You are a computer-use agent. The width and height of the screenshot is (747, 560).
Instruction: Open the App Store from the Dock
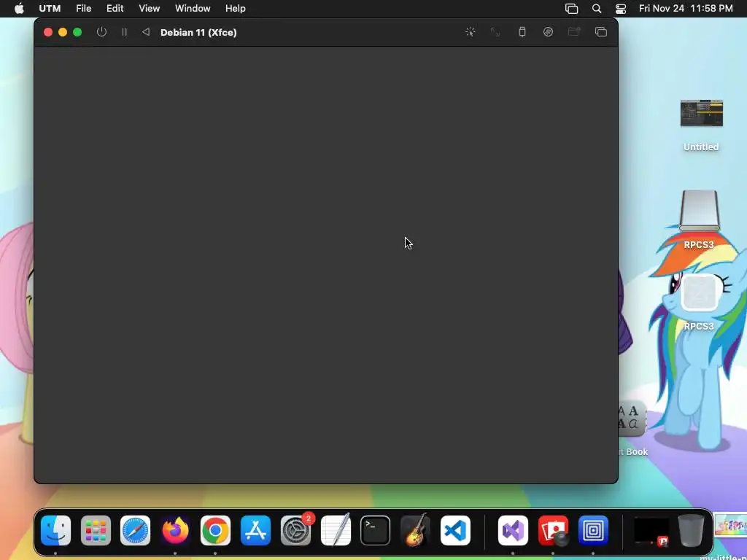coord(255,530)
